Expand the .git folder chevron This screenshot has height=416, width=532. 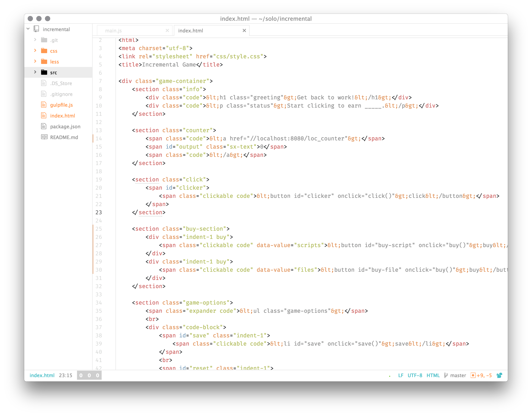[35, 40]
